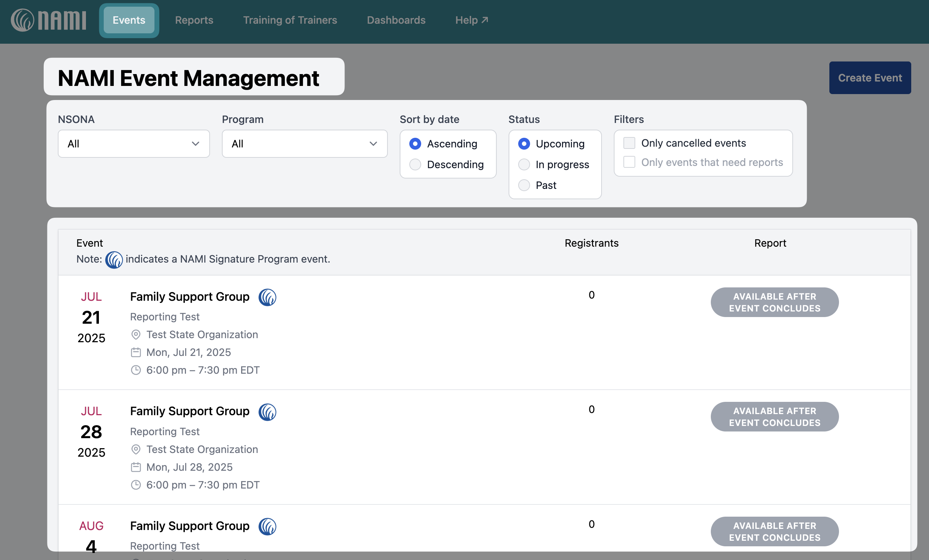Click report button for Aug 4 event

tap(775, 531)
